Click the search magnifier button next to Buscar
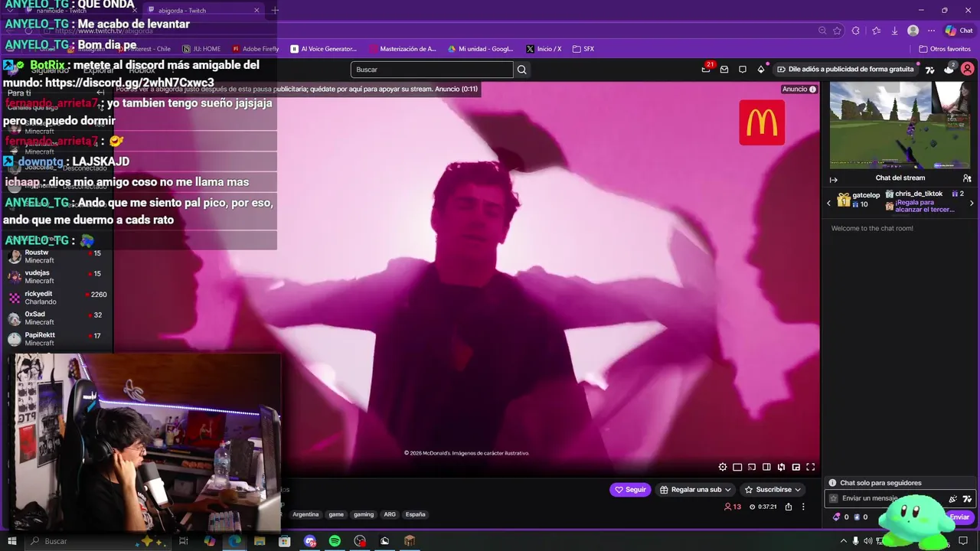Screen dimensions: 980x551 (521, 70)
